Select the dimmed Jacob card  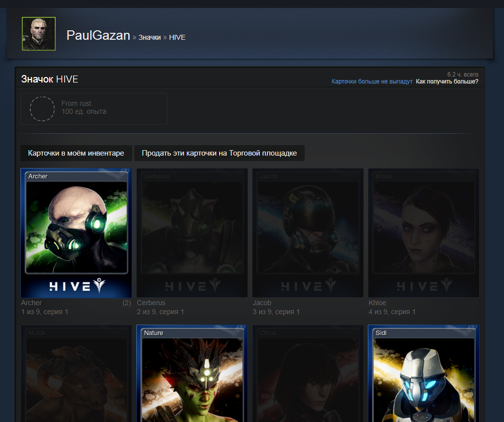point(308,233)
